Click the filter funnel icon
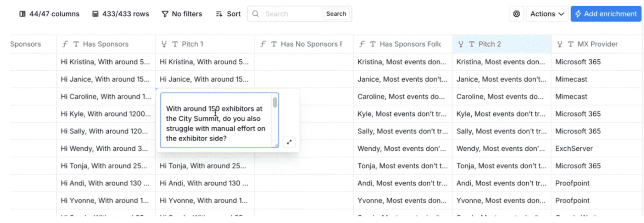The height and width of the screenshot is (223, 644). (165, 14)
